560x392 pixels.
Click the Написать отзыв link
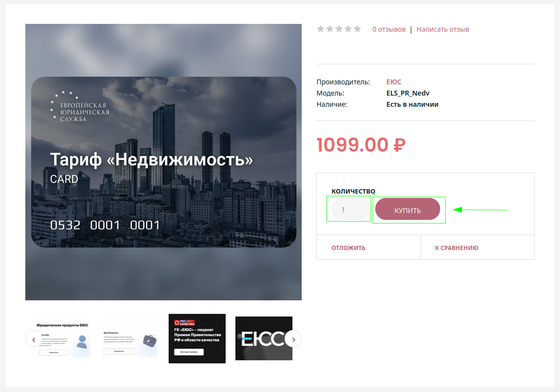coord(443,29)
